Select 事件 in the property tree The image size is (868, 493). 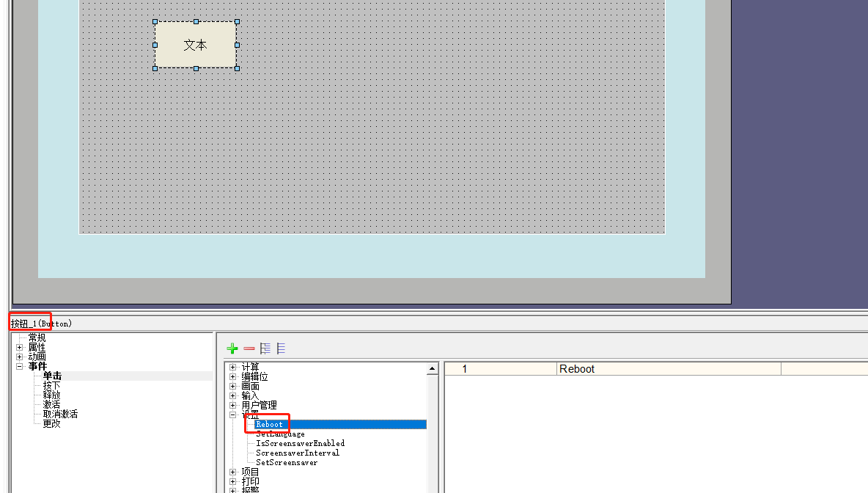pyautogui.click(x=37, y=366)
